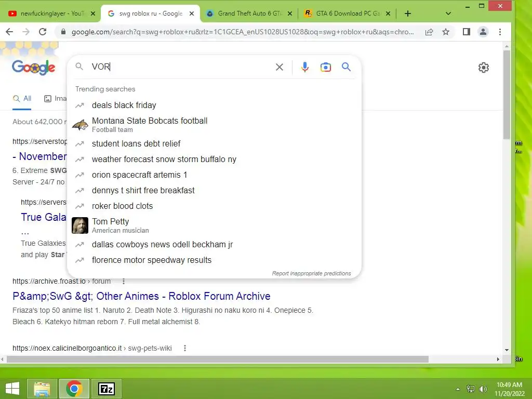
Task: Bookmark this page with the star icon
Action: click(x=446, y=32)
